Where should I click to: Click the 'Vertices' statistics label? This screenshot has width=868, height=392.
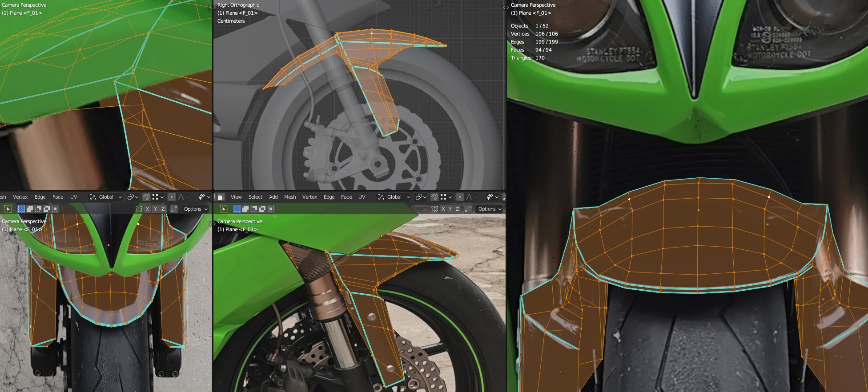tap(520, 34)
